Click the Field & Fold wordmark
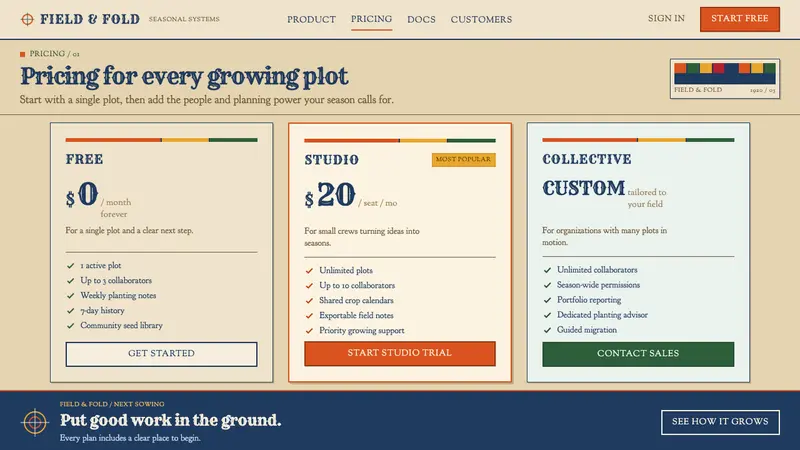The image size is (800, 450). [x=90, y=19]
